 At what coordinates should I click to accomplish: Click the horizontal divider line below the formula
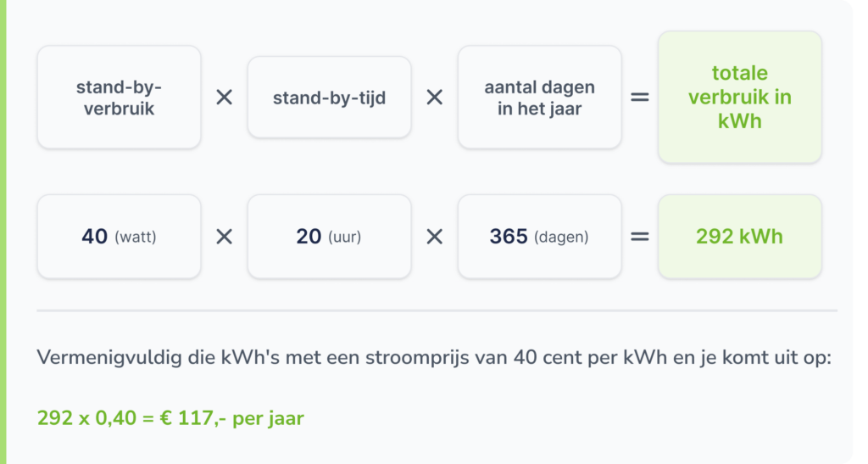tap(437, 310)
